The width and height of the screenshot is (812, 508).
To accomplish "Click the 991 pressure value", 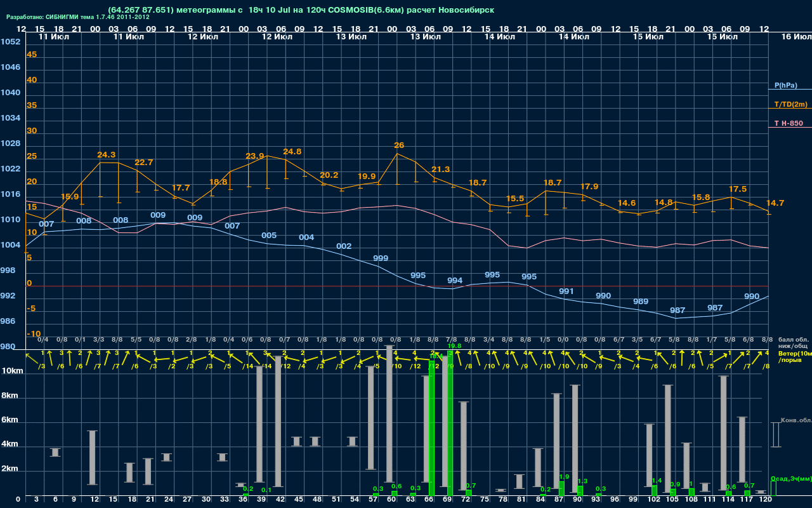I will click(566, 291).
